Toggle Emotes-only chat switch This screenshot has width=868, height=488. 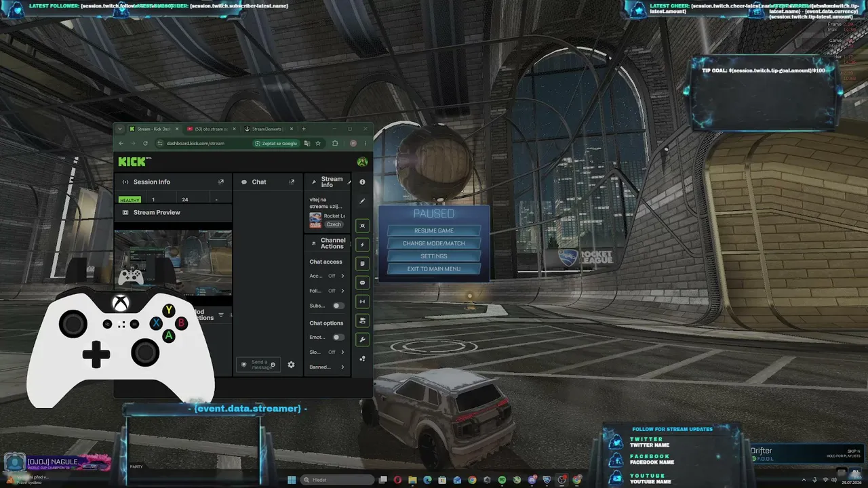[338, 337]
